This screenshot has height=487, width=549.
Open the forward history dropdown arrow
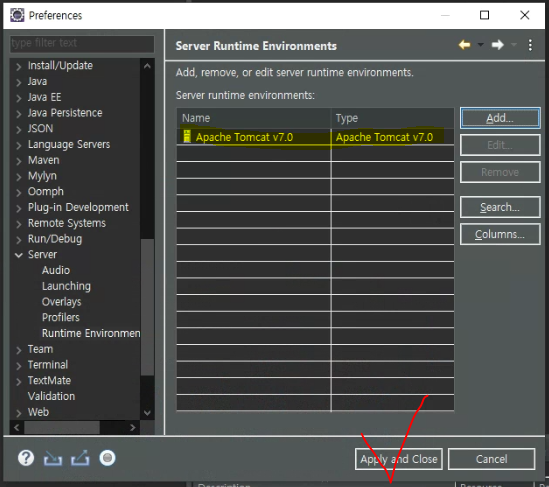click(514, 45)
